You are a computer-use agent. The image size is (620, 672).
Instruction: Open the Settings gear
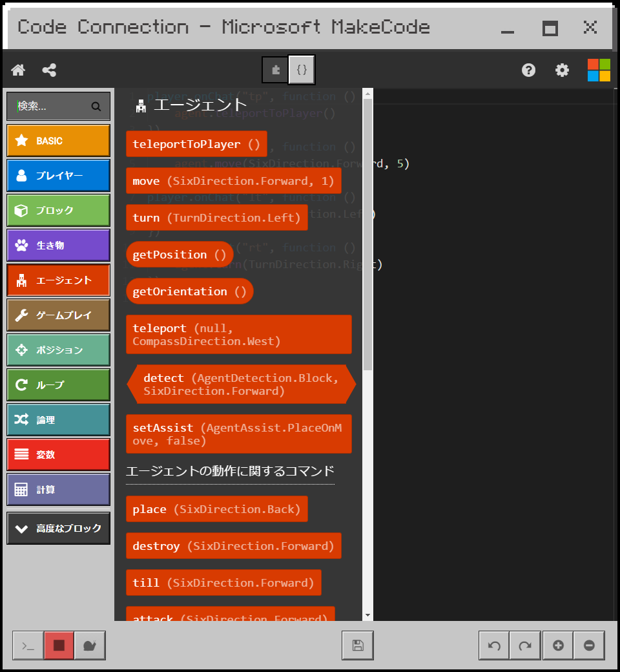pos(562,70)
